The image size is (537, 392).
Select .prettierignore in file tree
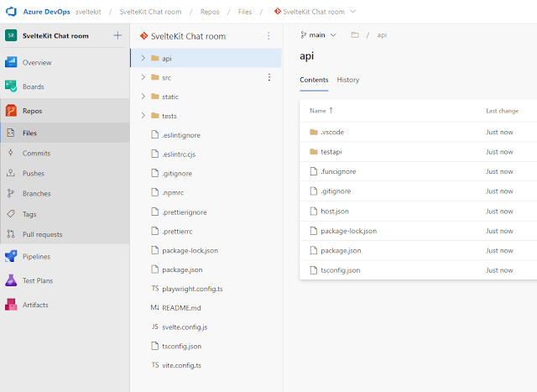[x=185, y=212]
